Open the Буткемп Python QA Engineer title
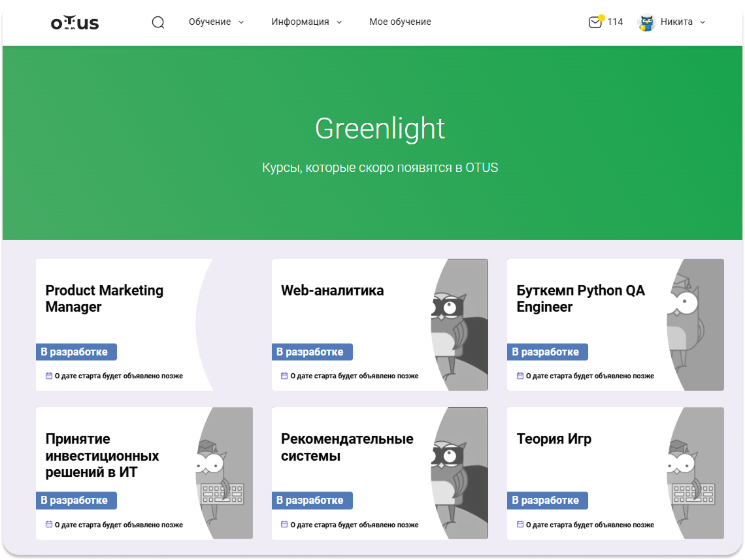Screen dimensions: 745x560 (580, 298)
